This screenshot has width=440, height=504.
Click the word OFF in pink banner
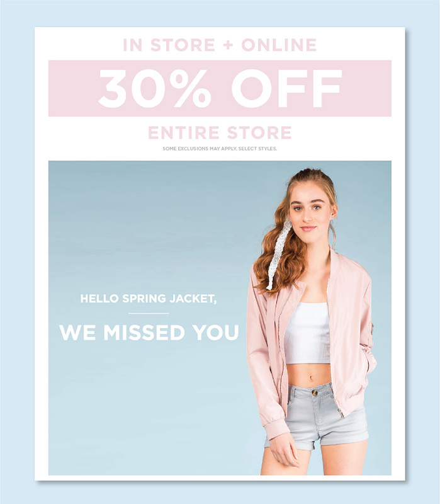pyautogui.click(x=286, y=88)
